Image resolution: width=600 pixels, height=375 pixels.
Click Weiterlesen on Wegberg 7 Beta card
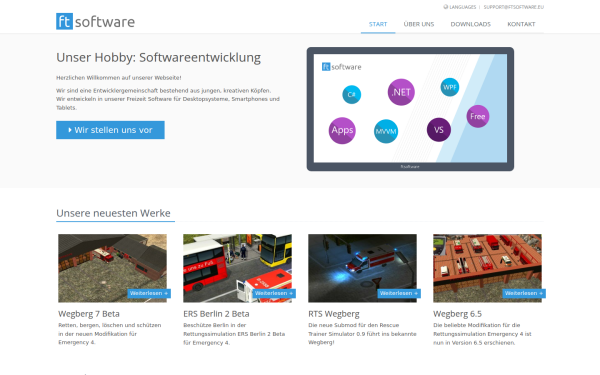click(x=149, y=293)
